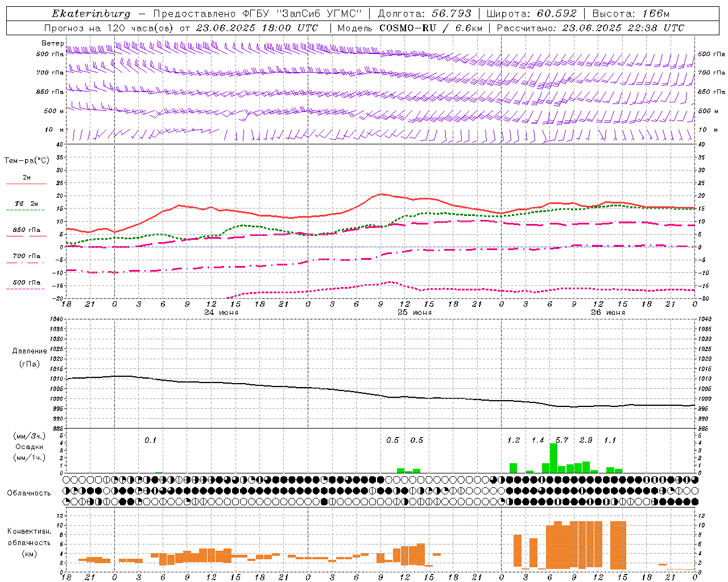Click 'Рассчитано: 23.06.2025 22:38 UTC' timestamp
Screen dimensions: 728x582
[x=590, y=28]
